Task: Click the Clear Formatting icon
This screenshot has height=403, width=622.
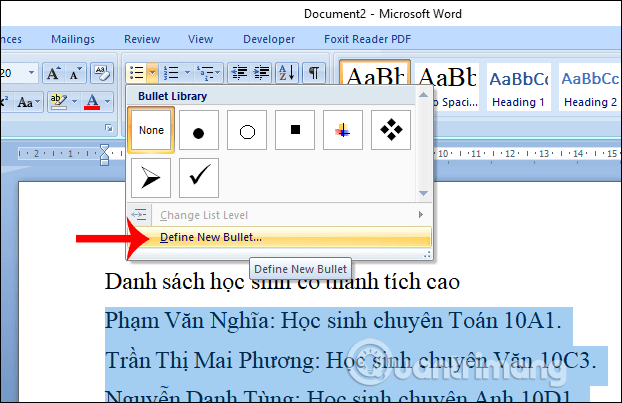Action: pos(102,73)
